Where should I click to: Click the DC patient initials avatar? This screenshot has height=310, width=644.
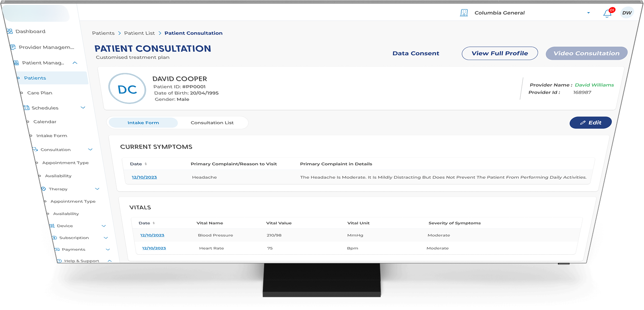click(x=127, y=89)
